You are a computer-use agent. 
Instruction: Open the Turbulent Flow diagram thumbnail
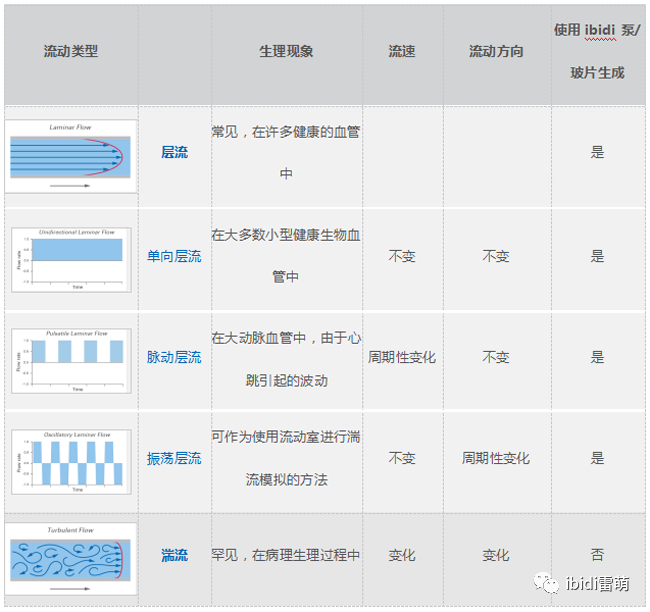tap(70, 557)
